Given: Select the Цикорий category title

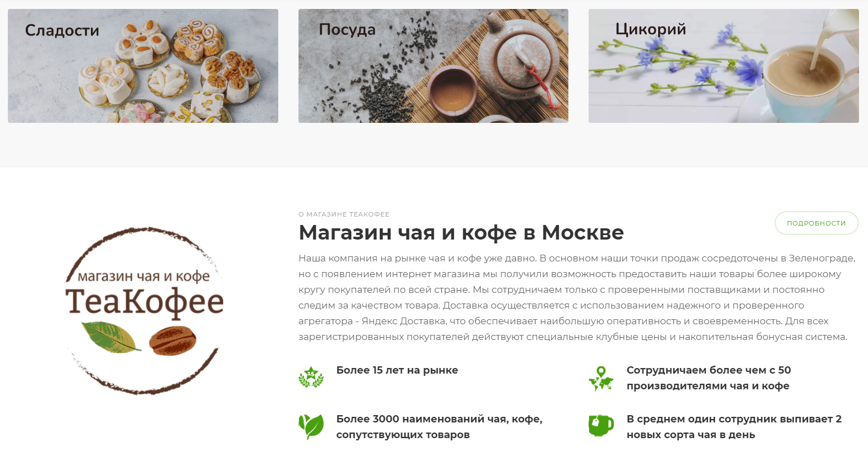Looking at the screenshot, I should point(651,29).
